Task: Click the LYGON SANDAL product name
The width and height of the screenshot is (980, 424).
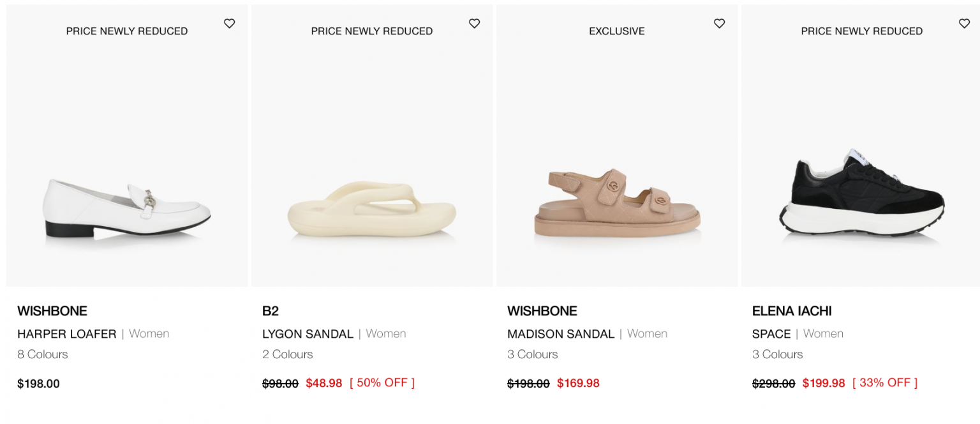Action: 308,333
